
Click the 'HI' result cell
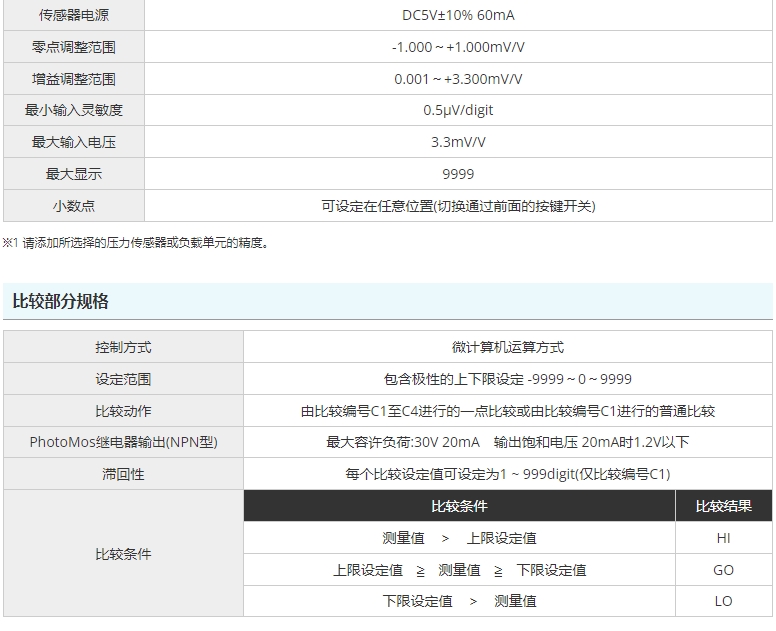point(724,538)
